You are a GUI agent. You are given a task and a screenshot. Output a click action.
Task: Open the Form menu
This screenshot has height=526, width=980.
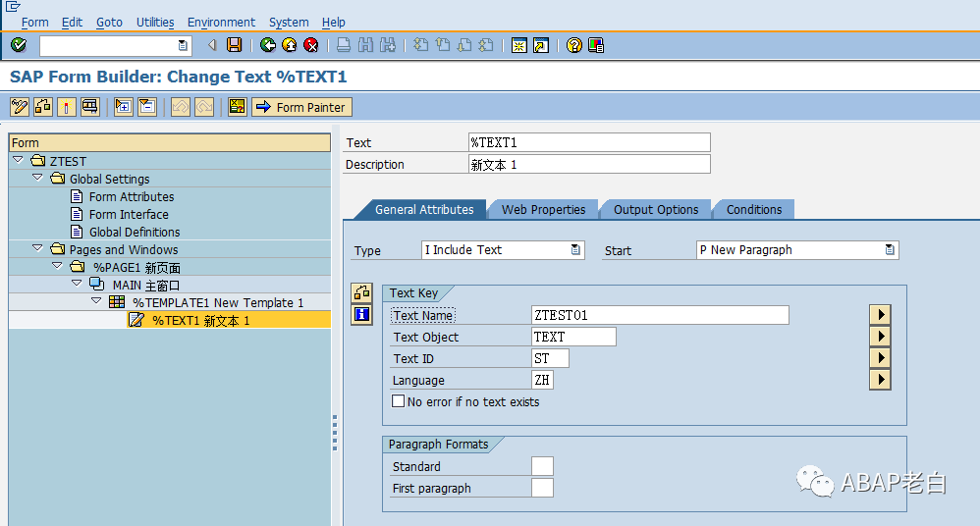[35, 22]
